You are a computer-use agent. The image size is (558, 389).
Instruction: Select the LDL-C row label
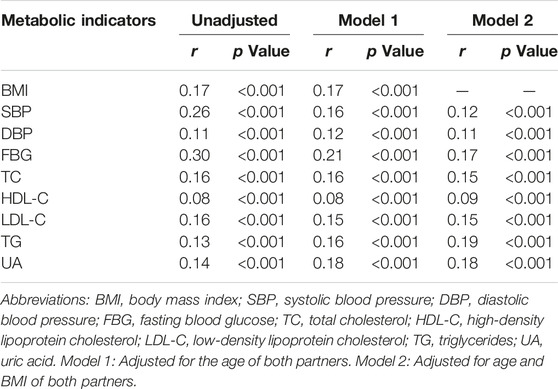24,220
